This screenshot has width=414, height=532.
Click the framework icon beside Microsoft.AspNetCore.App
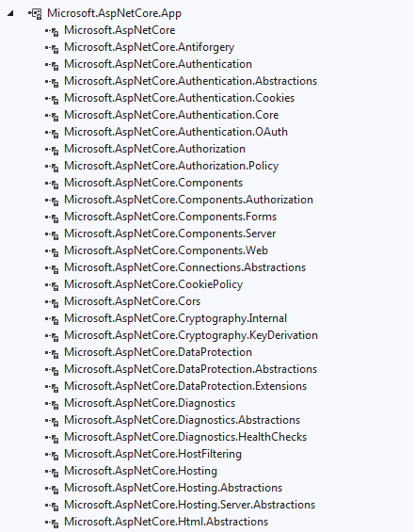[35, 13]
